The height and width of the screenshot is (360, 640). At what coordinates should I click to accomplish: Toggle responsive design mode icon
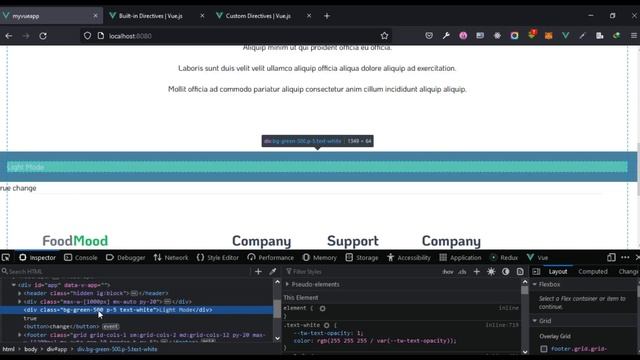click(x=611, y=258)
